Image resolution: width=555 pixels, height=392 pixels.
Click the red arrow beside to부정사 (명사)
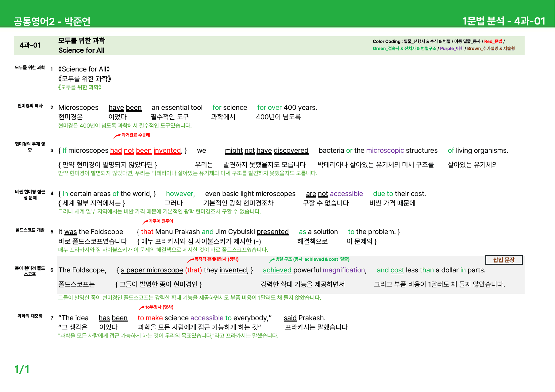pos(141,308)
